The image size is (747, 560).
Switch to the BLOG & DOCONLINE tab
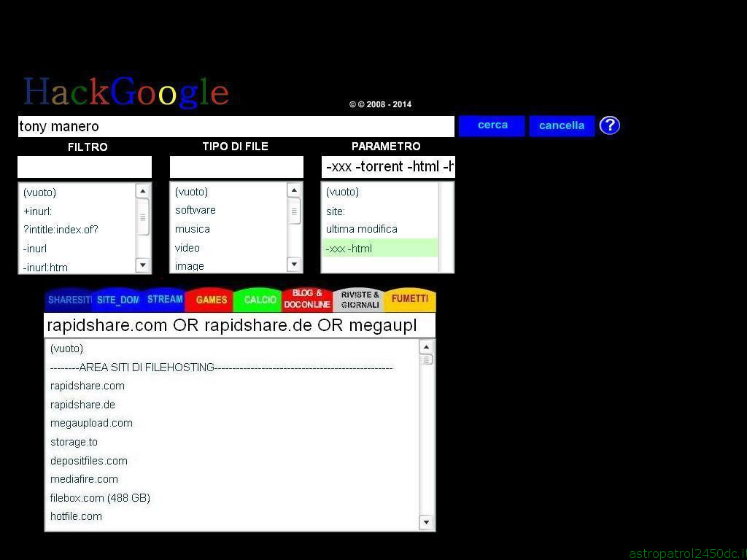pyautogui.click(x=307, y=299)
